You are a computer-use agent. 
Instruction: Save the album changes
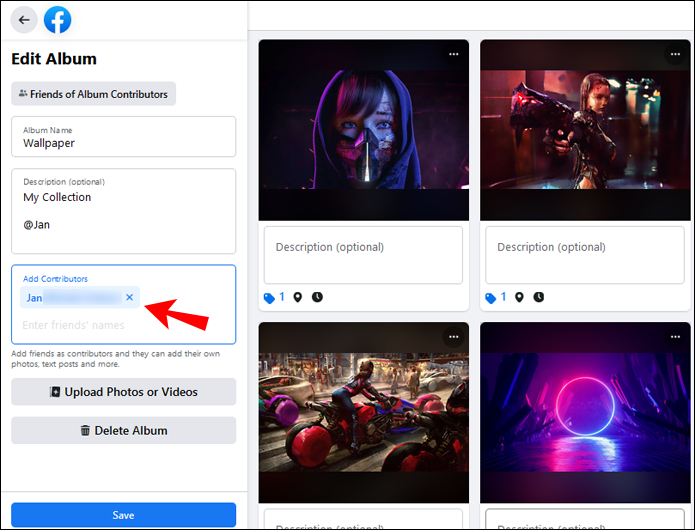[x=124, y=515]
